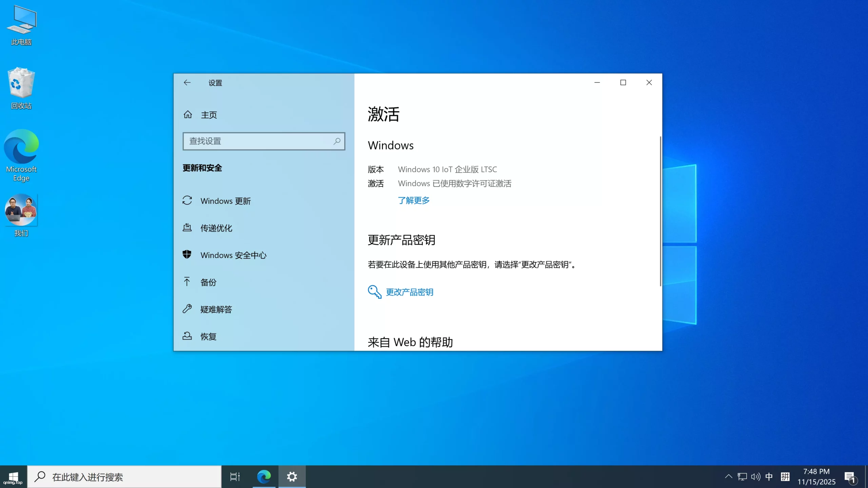Expand hidden icons in the system tray
The height and width of the screenshot is (488, 868).
[x=728, y=476]
